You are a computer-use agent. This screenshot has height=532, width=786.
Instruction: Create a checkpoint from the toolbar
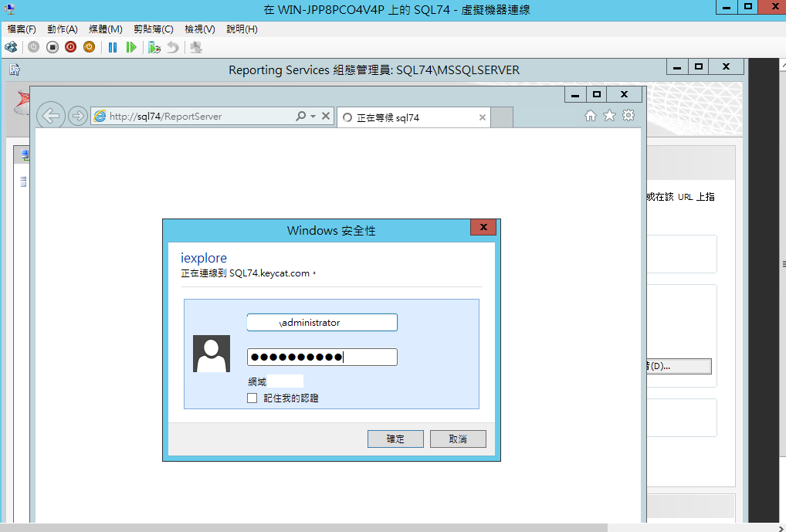click(154, 48)
